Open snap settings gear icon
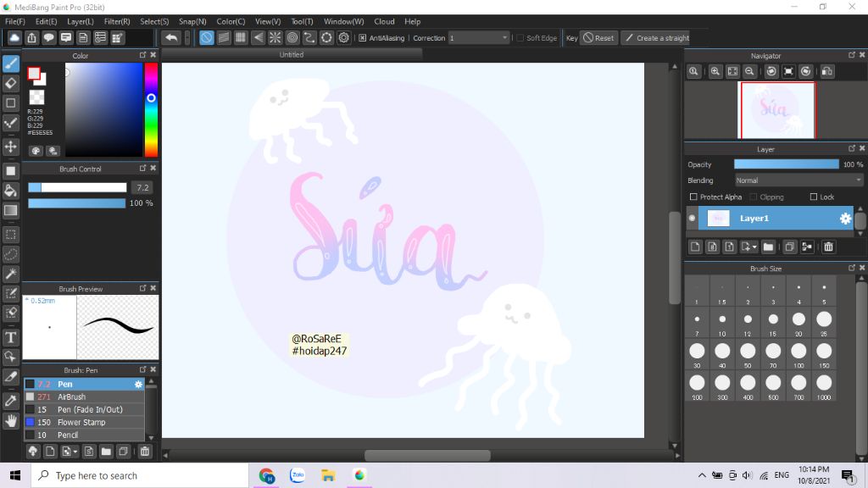 344,37
